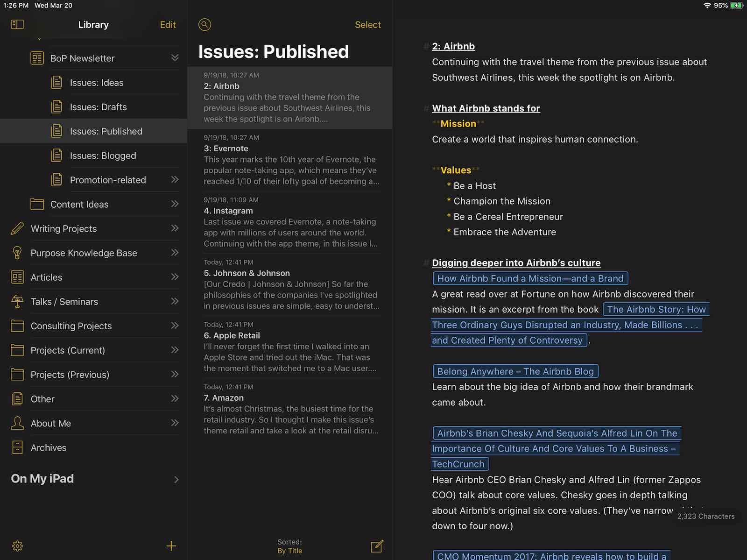Click the Wi-Fi status icon
Viewport: 747px width, 560px height.
707,6
